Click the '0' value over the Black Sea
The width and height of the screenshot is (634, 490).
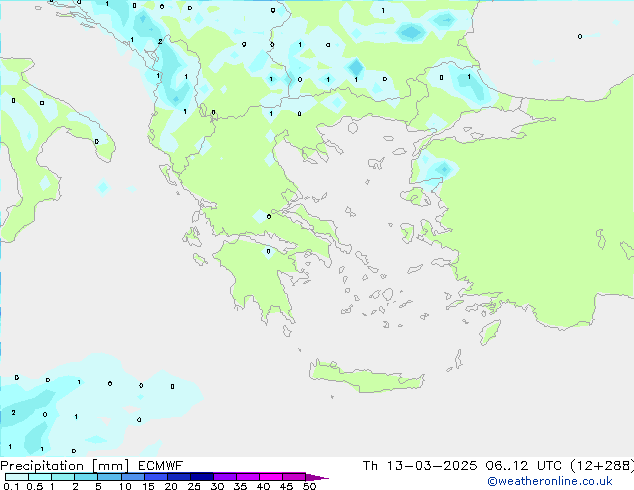[580, 36]
